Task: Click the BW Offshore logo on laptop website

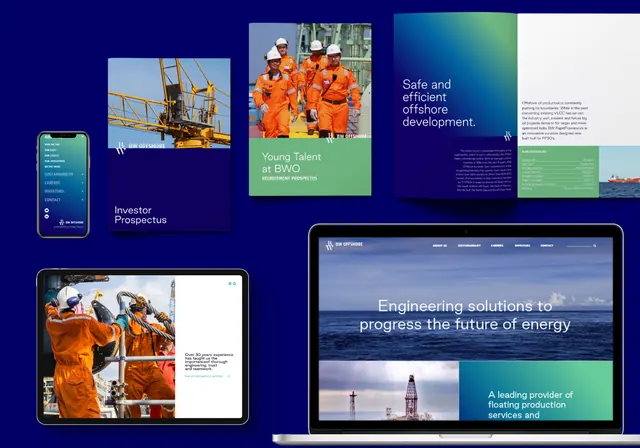Action: [344, 245]
